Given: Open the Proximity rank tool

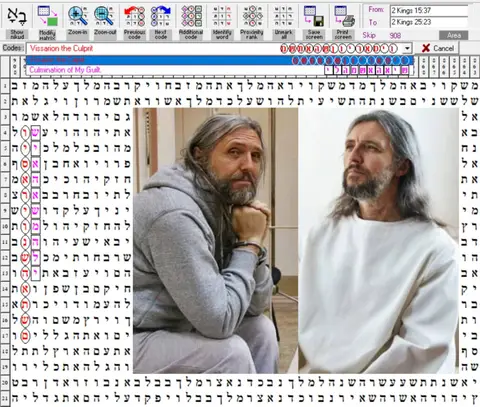Looking at the screenshot, I should pos(252,16).
